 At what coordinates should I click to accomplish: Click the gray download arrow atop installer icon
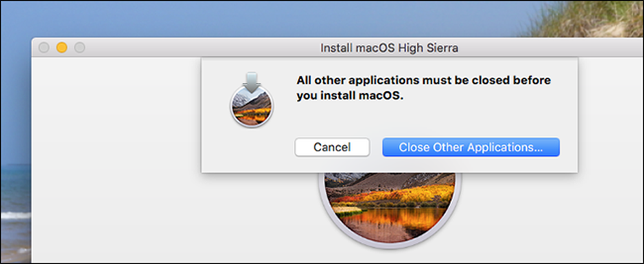pyautogui.click(x=251, y=81)
